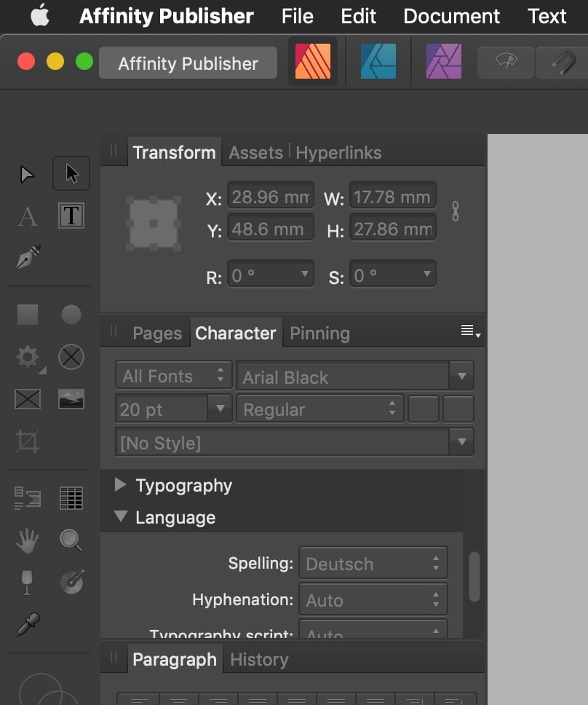Screen dimensions: 588x705
Task: Select the Frame Text tool
Action: [x=71, y=216]
